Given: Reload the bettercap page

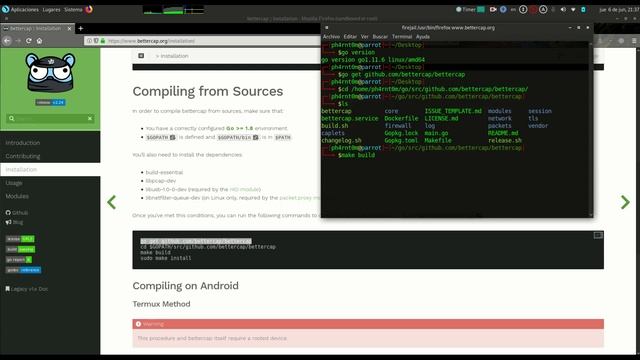Looking at the screenshot, I should [x=29, y=40].
